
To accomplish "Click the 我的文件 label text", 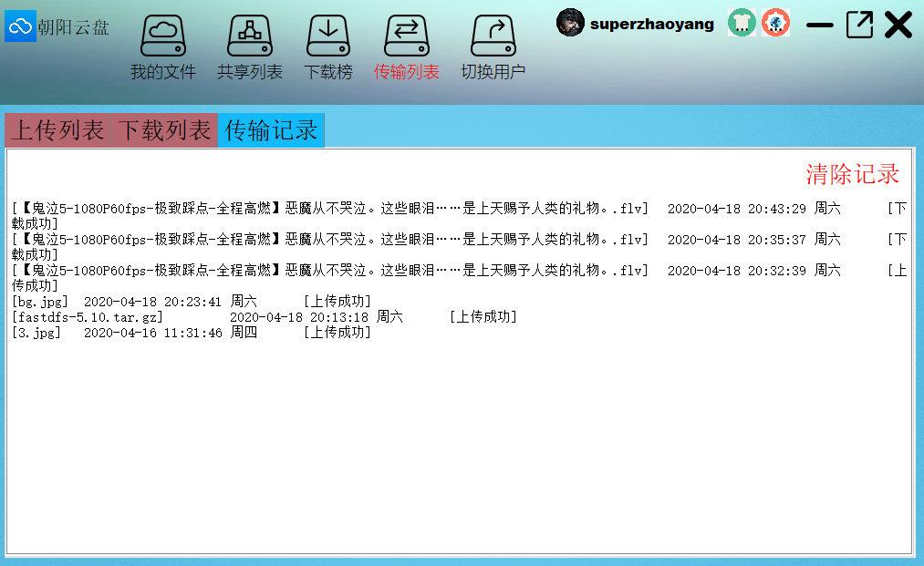I will point(163,72).
